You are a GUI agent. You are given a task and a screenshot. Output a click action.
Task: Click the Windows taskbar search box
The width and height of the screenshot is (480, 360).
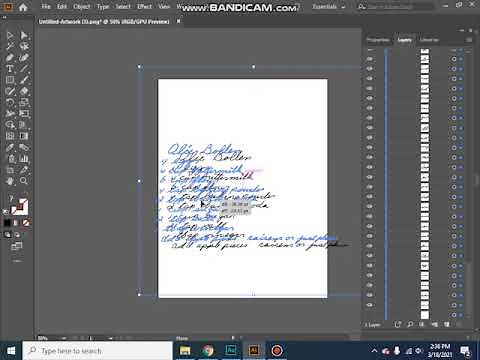tap(97, 351)
